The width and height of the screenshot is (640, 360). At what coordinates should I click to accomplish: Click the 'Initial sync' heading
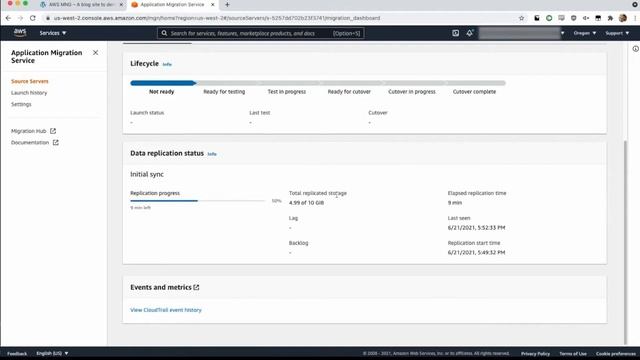click(x=147, y=174)
